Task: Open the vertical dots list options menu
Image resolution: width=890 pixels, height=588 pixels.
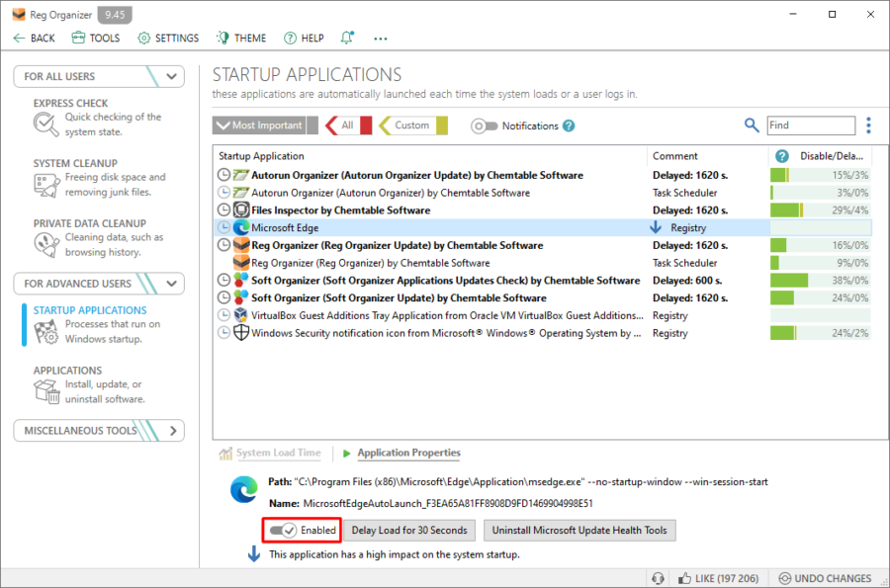Action: [x=868, y=126]
